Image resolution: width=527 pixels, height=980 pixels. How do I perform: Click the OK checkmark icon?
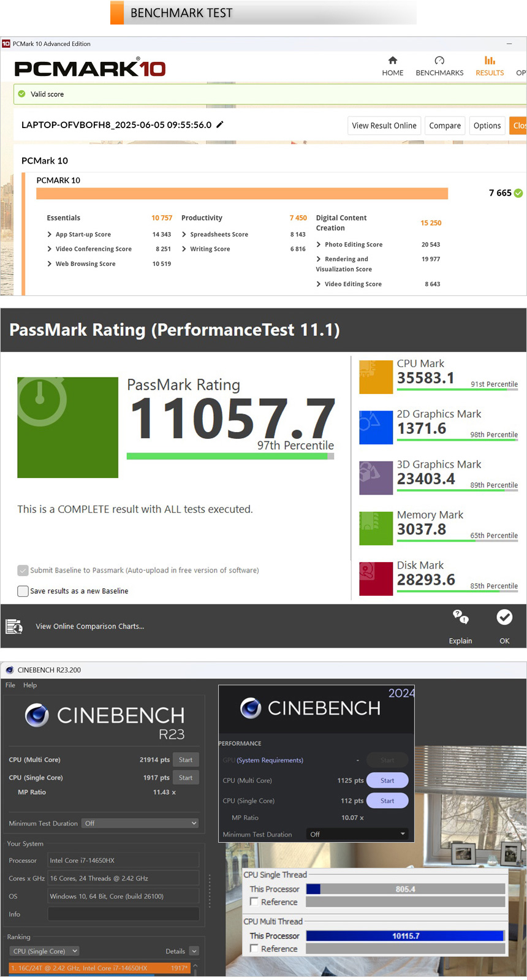504,617
